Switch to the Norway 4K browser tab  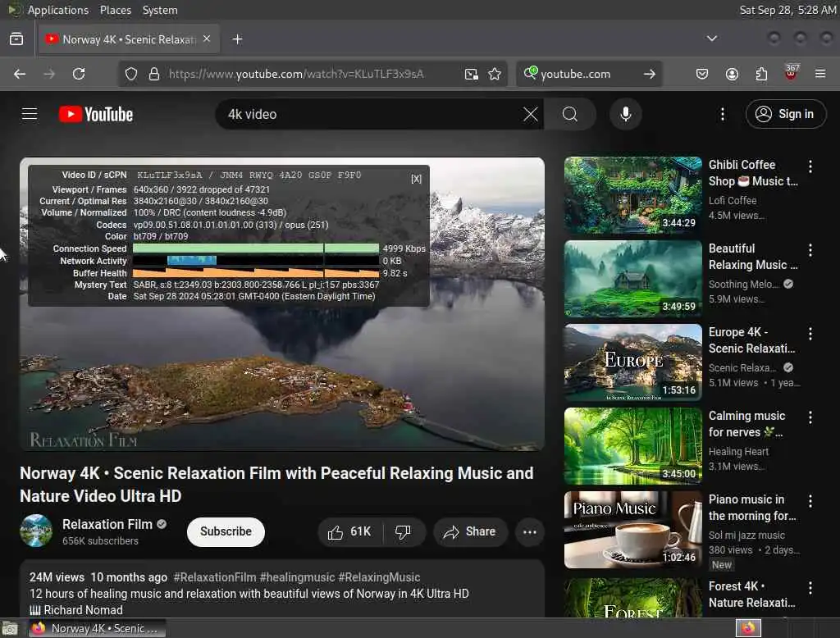pos(129,39)
